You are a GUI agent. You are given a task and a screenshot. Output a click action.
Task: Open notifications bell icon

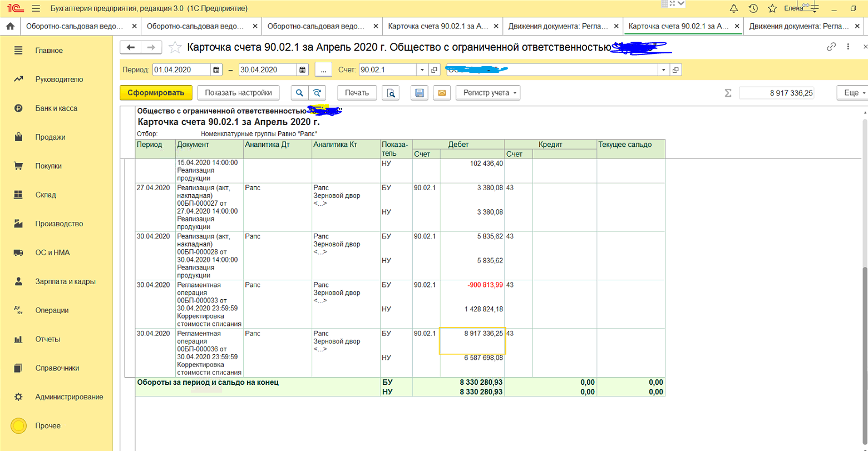[x=733, y=8]
